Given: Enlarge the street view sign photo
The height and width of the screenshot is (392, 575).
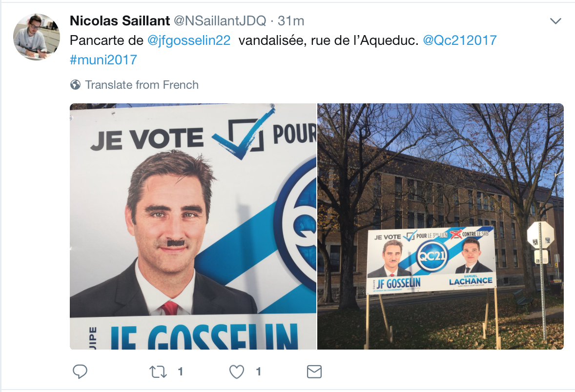Looking at the screenshot, I should tap(440, 226).
